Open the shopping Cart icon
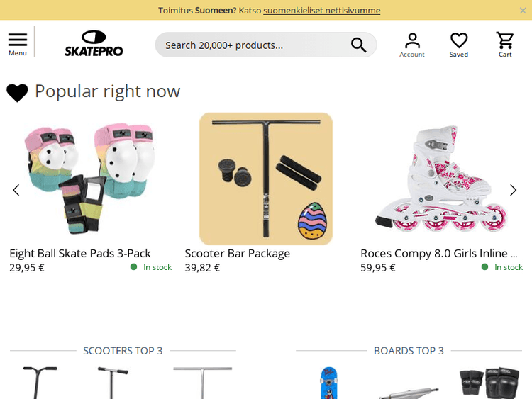 click(505, 45)
